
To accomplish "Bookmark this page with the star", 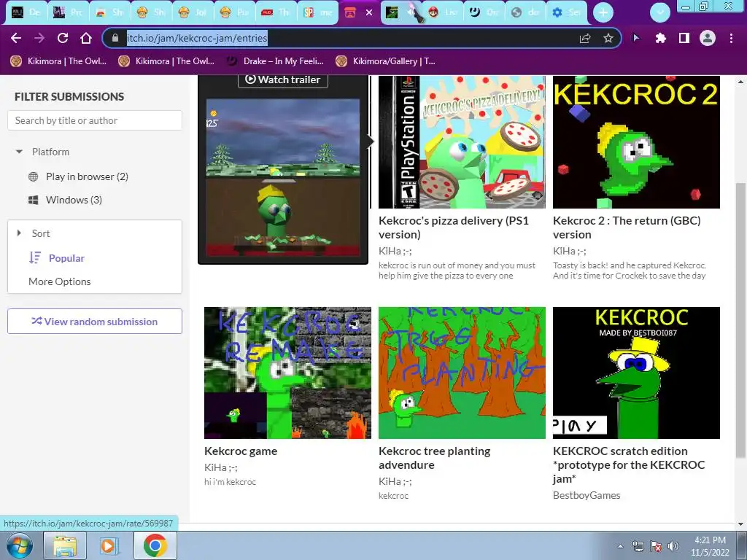I will [x=608, y=38].
